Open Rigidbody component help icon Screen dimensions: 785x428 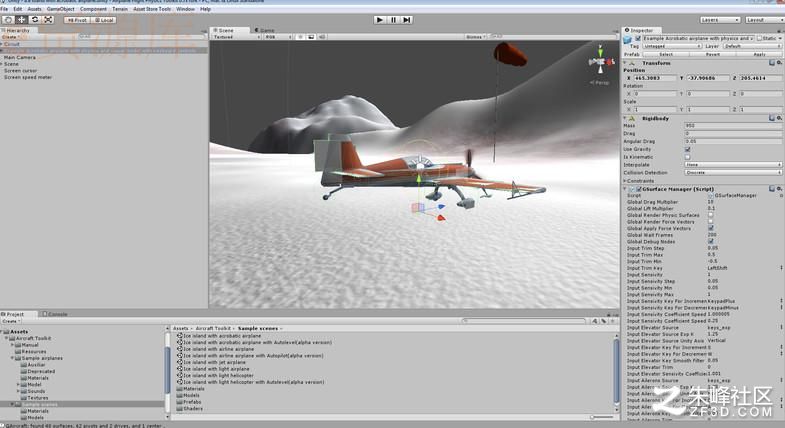(x=772, y=118)
